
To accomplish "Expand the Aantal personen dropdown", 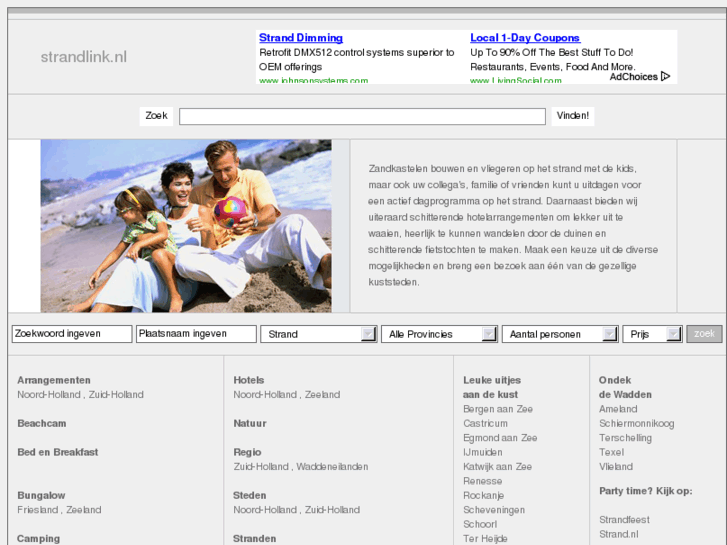I will [x=560, y=334].
